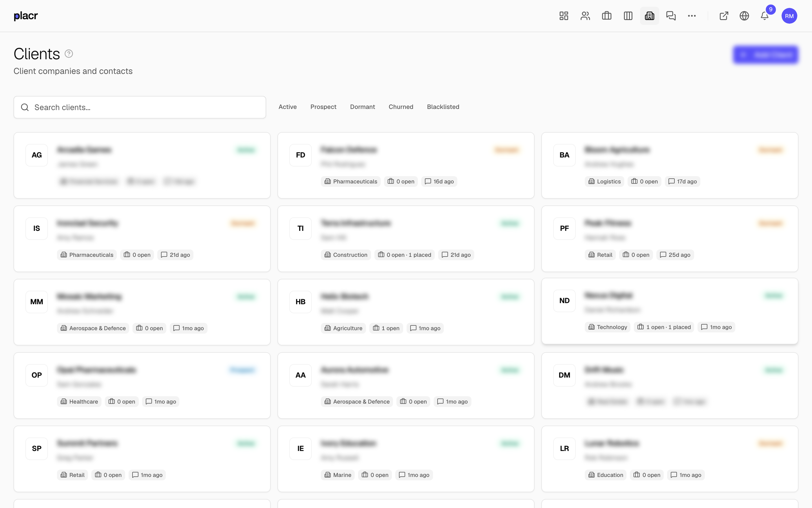
Task: Click Aerospace & Defence tag on AA card
Action: tap(357, 402)
